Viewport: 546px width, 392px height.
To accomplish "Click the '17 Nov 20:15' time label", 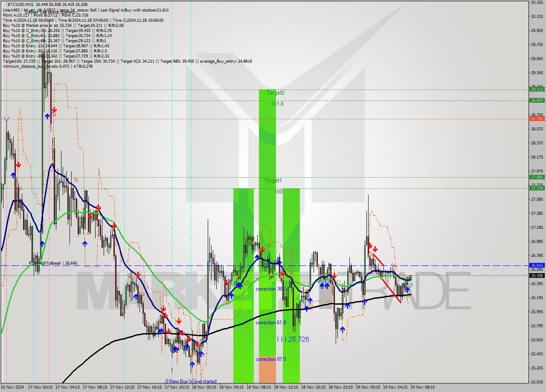I will pyautogui.click(x=177, y=387).
